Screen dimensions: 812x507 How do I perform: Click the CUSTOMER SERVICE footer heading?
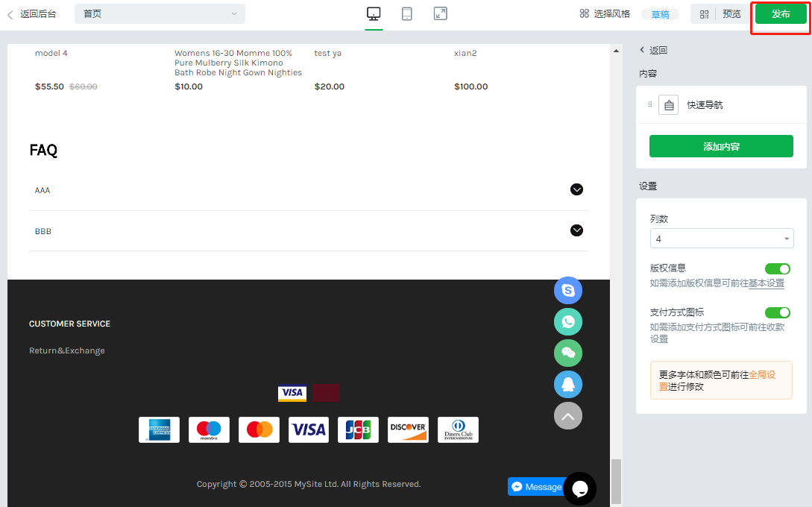(x=70, y=324)
